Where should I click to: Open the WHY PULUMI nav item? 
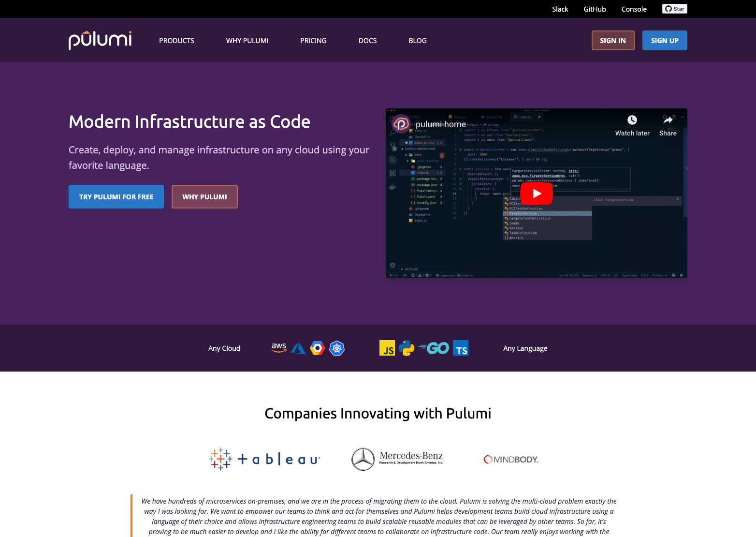247,41
